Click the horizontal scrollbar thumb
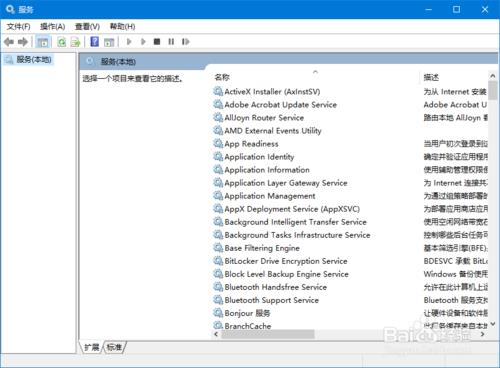Image resolution: width=500 pixels, height=368 pixels. point(268,334)
